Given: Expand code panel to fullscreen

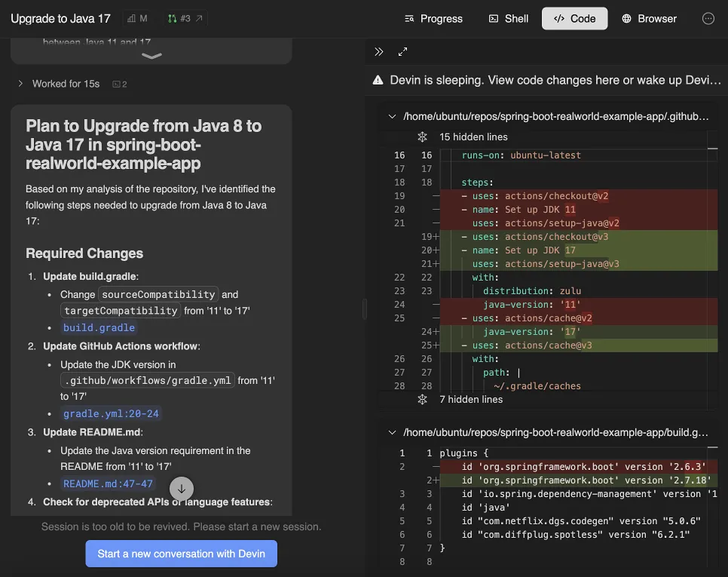Looking at the screenshot, I should (402, 51).
